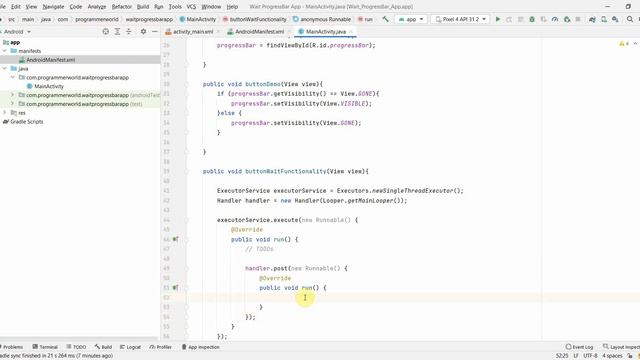Open the Profiler tool window
Image resolution: width=640 pixels, height=360 pixels.
tap(160, 347)
